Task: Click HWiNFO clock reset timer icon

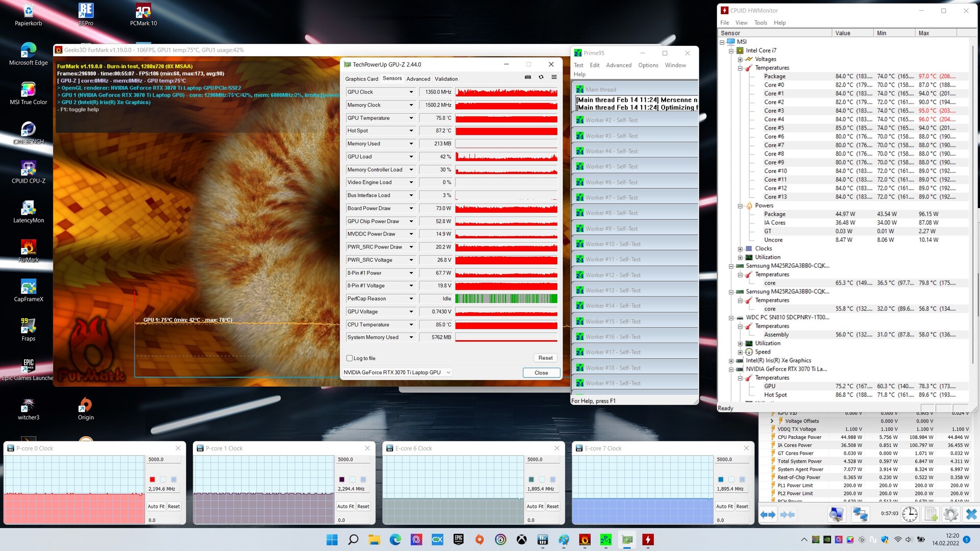Action: [910, 514]
